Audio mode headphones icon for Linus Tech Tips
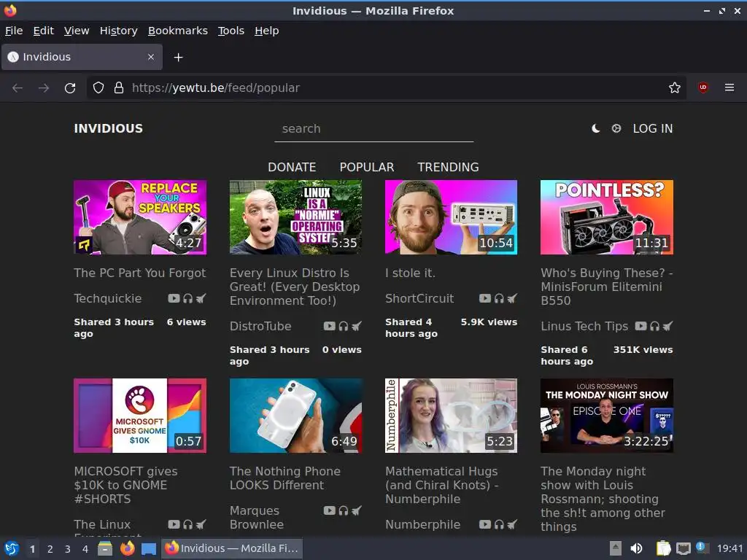This screenshot has height=560, width=747. pos(654,326)
